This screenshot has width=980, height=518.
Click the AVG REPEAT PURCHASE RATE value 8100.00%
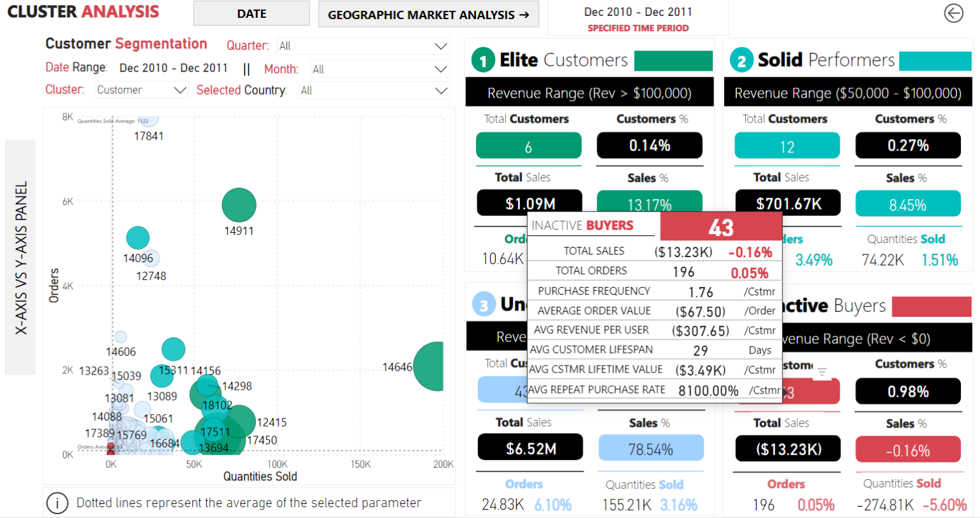click(x=708, y=390)
